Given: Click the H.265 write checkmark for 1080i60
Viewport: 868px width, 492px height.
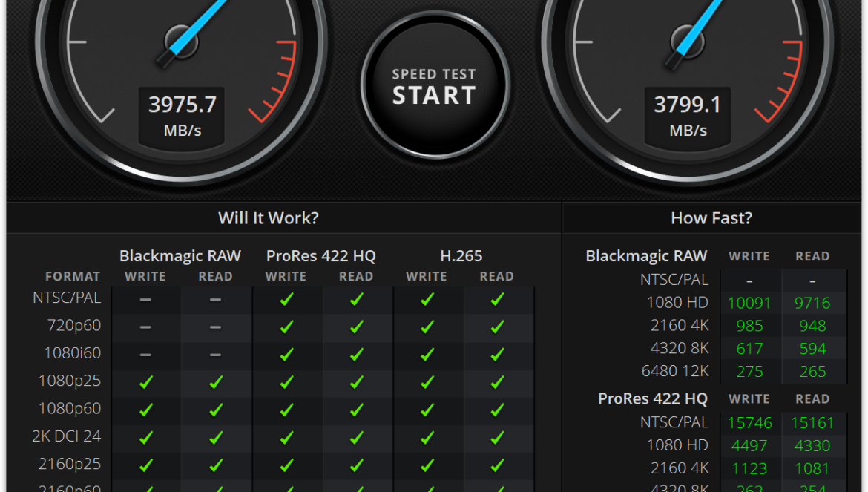Looking at the screenshot, I should [427, 355].
